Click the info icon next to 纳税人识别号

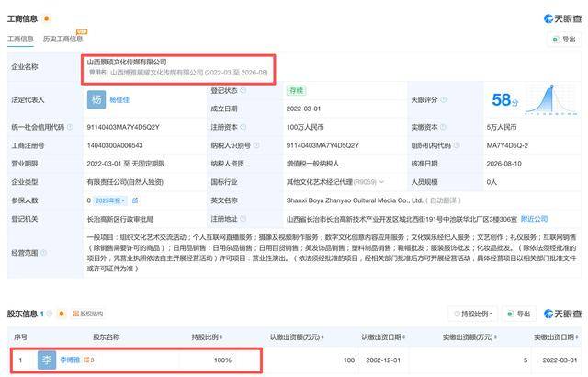(257, 145)
